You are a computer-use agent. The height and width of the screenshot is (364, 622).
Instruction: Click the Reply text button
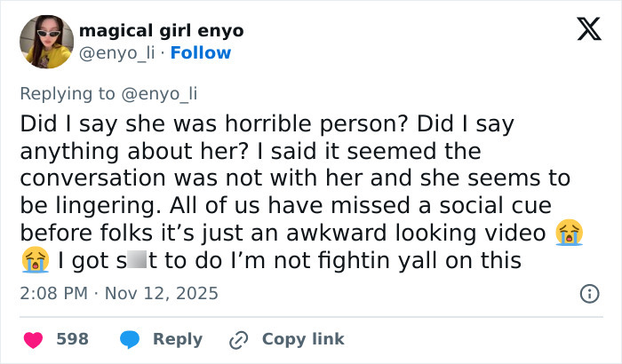[x=178, y=339]
